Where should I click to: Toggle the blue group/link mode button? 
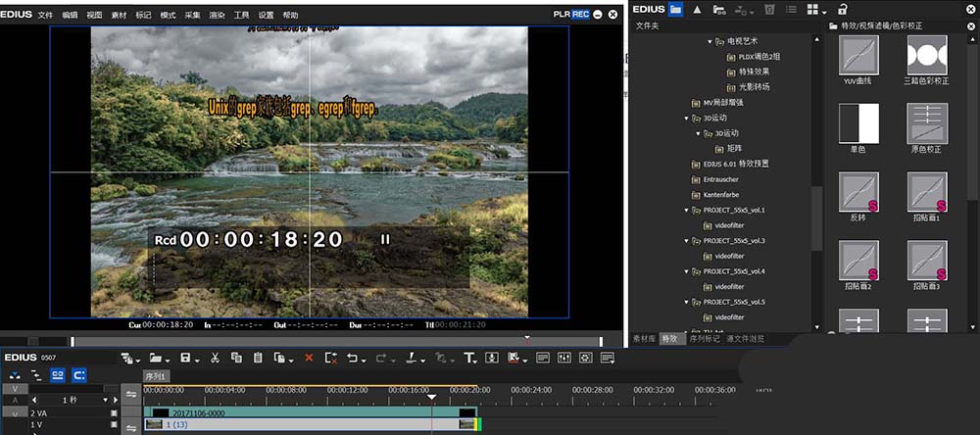tap(79, 375)
